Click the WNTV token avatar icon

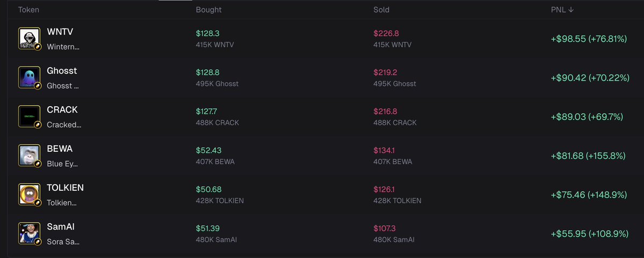(29, 39)
